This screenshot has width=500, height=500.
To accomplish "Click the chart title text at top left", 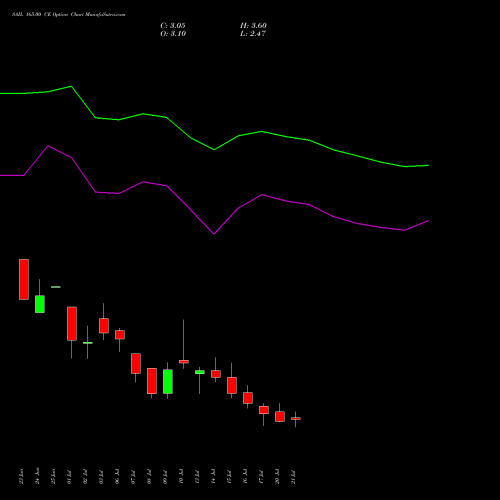I will (69, 15).
